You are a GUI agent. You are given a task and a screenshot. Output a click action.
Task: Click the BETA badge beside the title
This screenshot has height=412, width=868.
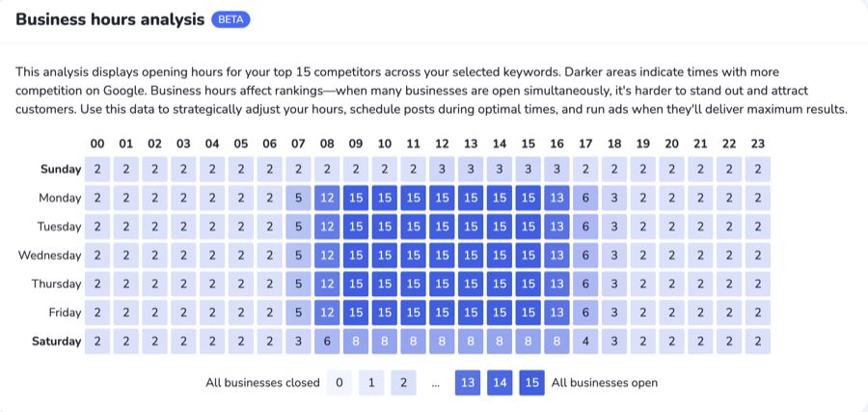tap(231, 19)
